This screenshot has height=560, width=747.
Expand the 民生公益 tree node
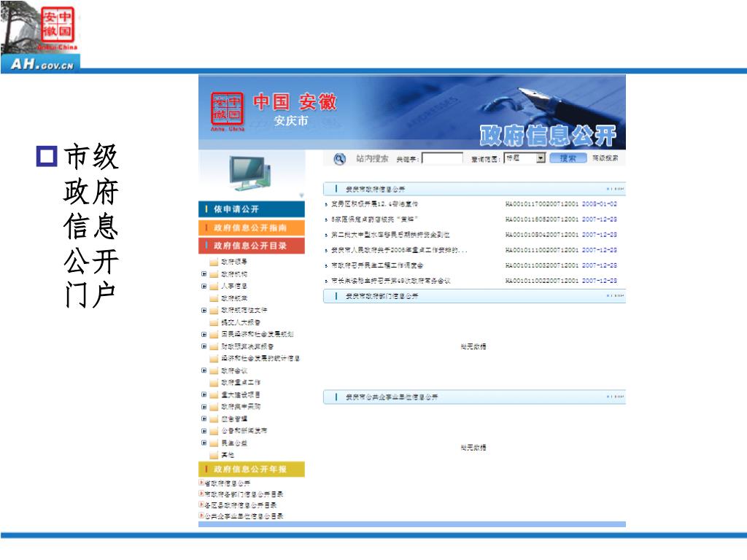click(204, 443)
